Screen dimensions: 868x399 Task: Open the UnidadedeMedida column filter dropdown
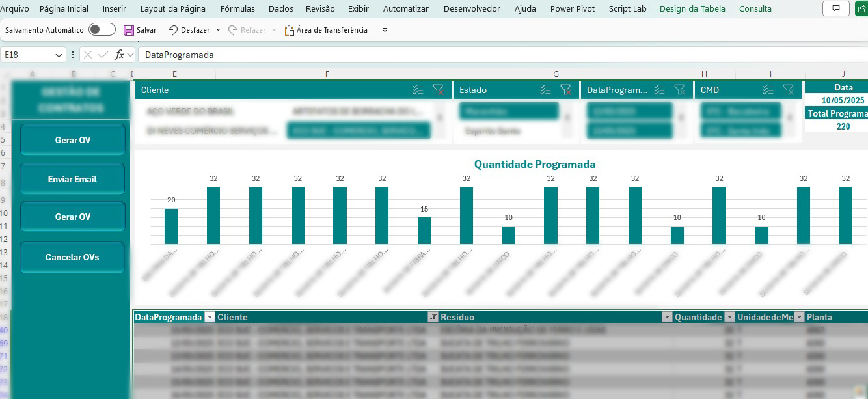800,317
